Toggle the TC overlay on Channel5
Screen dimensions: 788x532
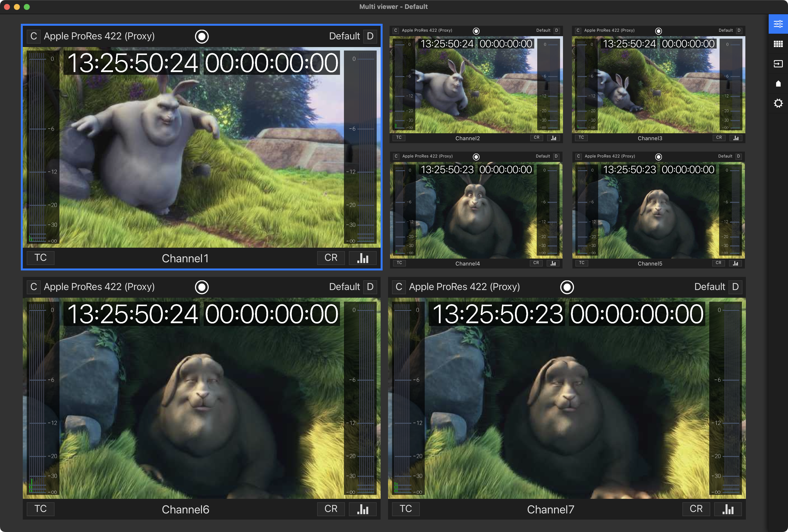pyautogui.click(x=582, y=263)
